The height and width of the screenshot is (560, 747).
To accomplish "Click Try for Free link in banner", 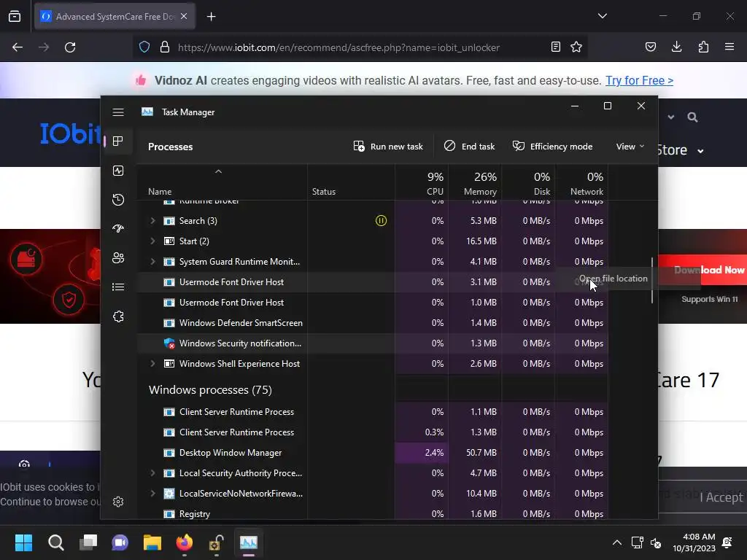I will [639, 80].
